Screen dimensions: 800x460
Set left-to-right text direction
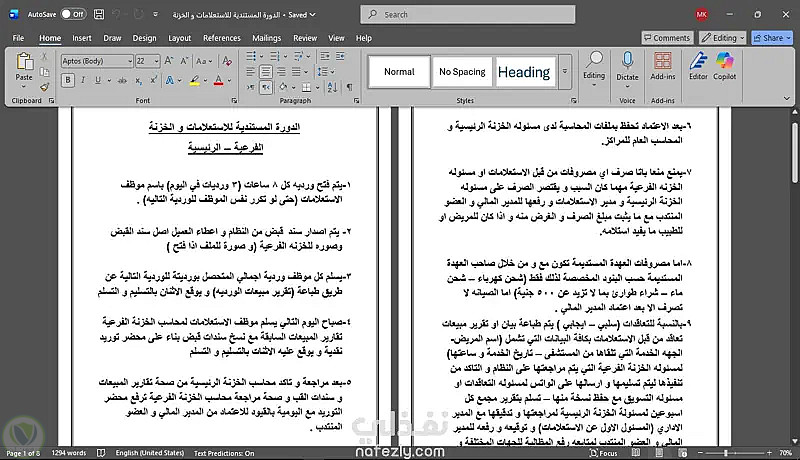pyautogui.click(x=250, y=87)
